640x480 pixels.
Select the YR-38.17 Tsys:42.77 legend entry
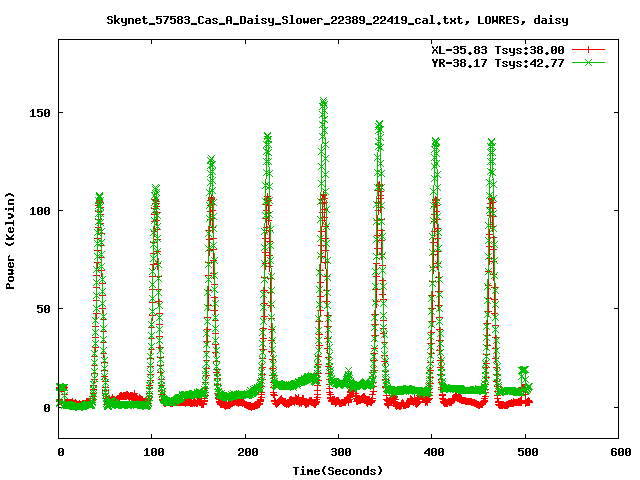click(x=498, y=63)
